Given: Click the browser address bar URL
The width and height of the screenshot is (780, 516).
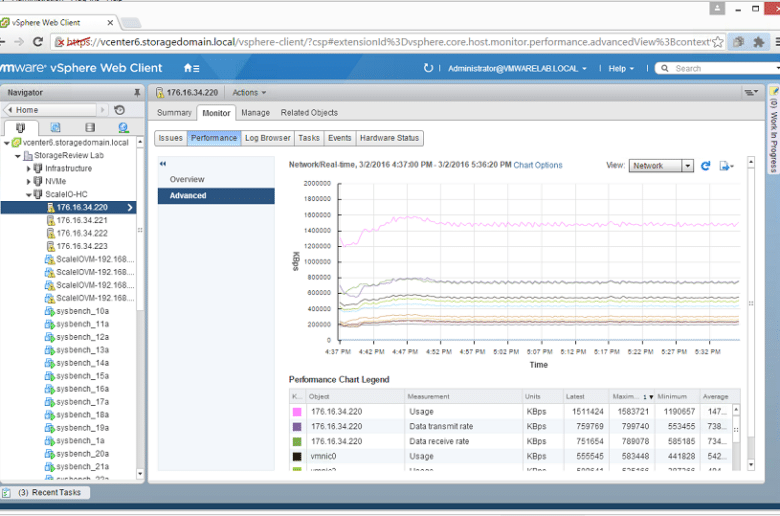Looking at the screenshot, I should pyautogui.click(x=388, y=42).
